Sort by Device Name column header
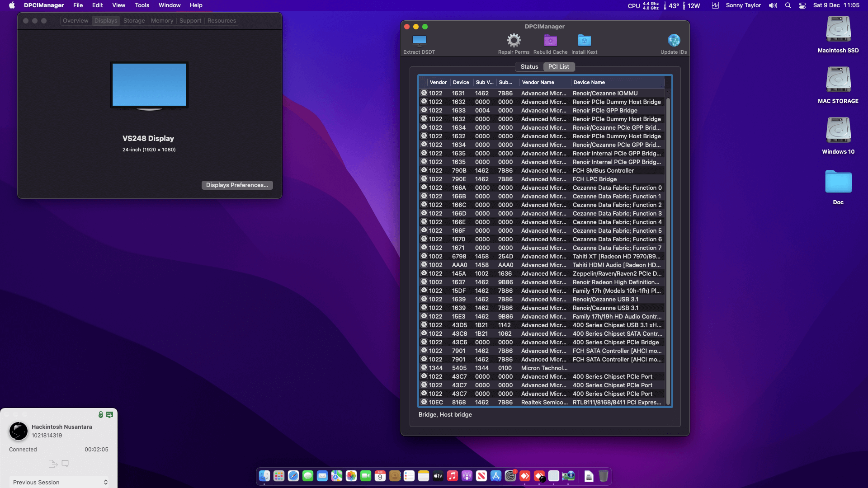 (589, 82)
